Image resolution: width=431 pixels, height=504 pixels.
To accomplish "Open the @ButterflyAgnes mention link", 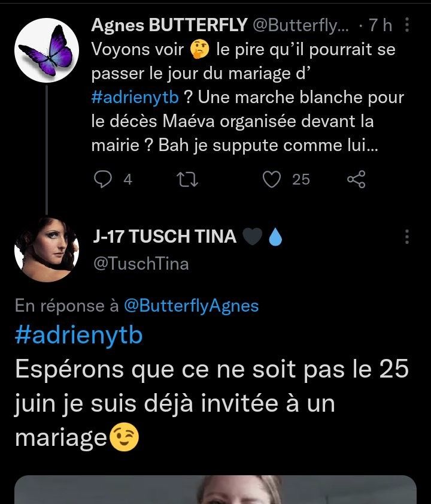I will coord(191,306).
